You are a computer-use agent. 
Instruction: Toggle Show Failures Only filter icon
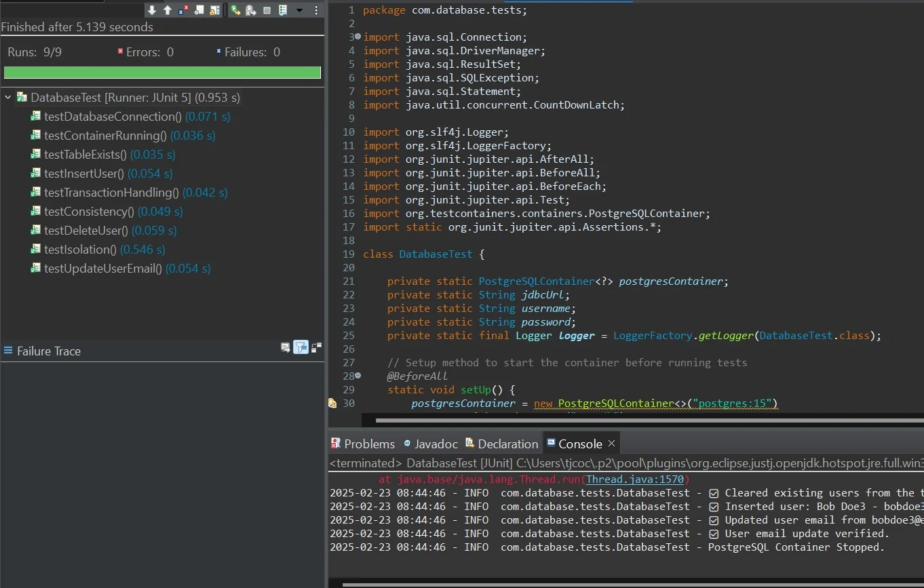click(183, 10)
